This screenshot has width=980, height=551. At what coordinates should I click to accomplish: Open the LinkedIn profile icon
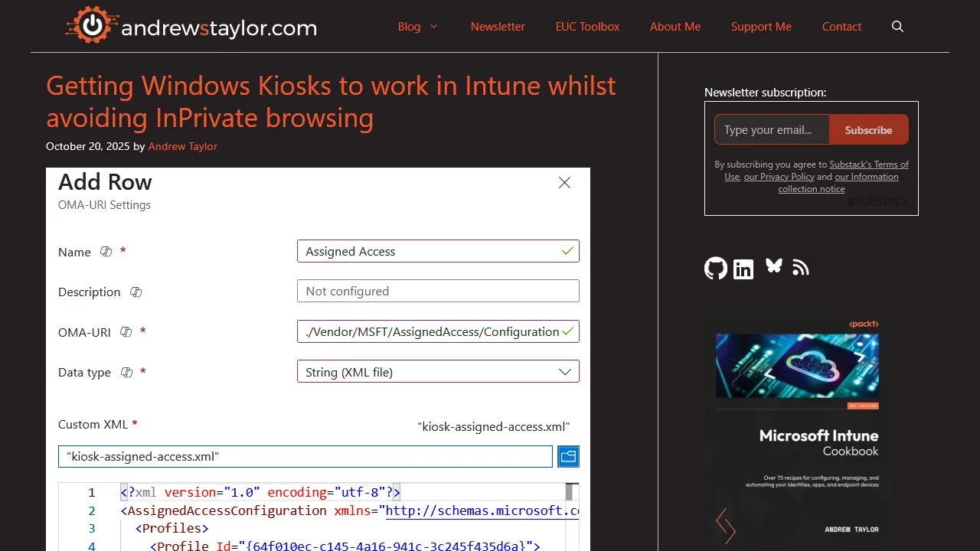(743, 269)
